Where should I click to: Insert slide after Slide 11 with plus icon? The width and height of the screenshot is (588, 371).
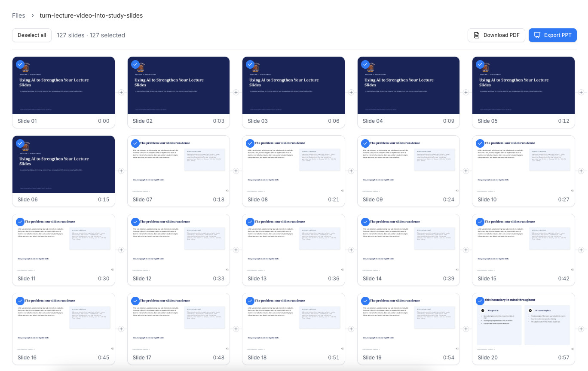pyautogui.click(x=121, y=250)
